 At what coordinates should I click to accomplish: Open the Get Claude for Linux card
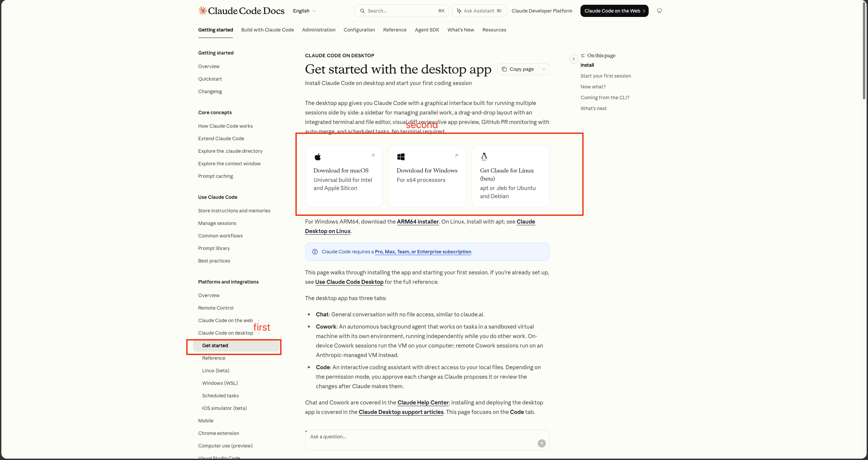click(x=511, y=176)
